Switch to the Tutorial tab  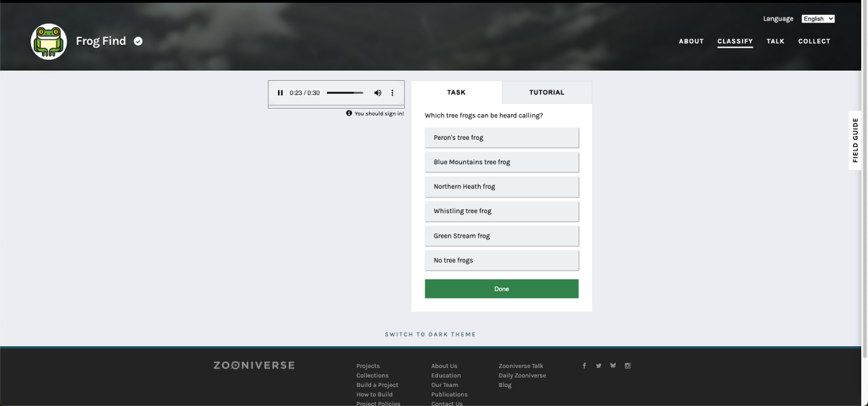(x=547, y=92)
